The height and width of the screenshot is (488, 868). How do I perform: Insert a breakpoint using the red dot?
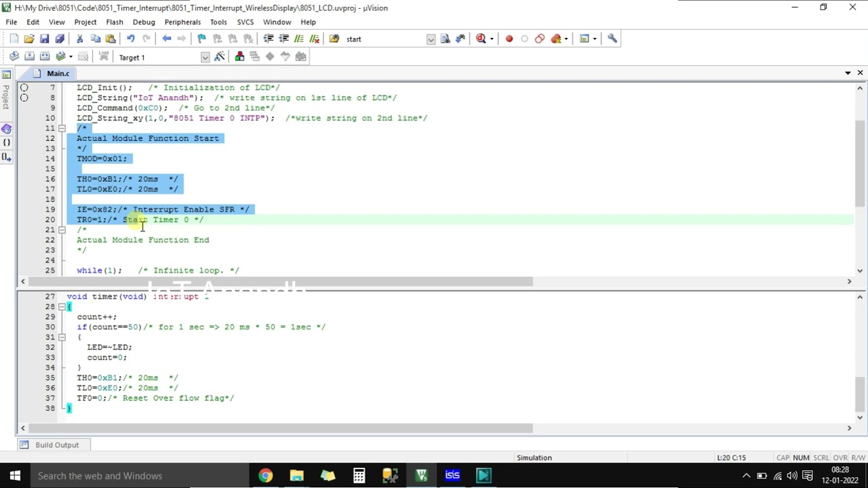[509, 39]
